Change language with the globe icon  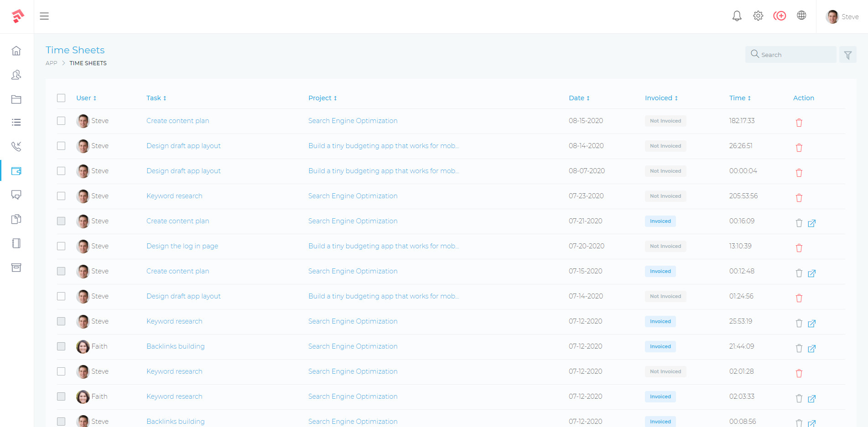coord(802,15)
